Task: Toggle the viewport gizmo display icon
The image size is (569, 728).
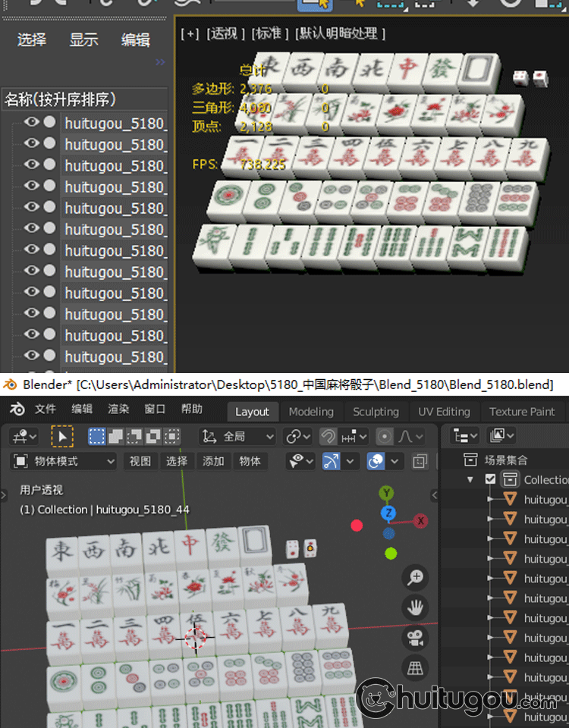Action: pos(332,461)
